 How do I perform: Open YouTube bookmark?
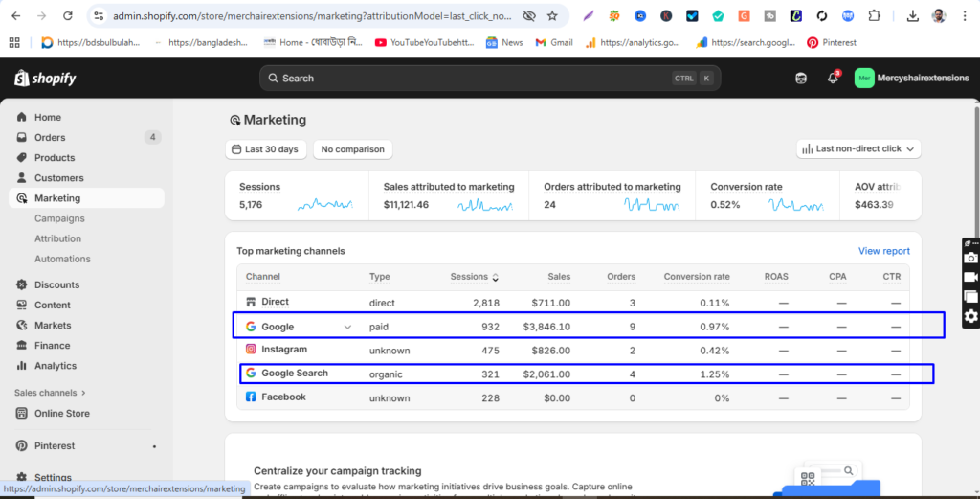[x=424, y=42]
